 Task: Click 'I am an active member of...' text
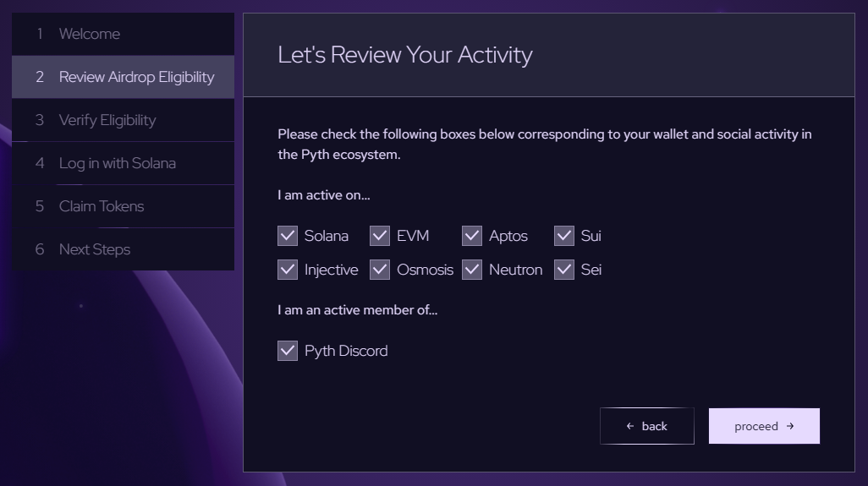[358, 310]
